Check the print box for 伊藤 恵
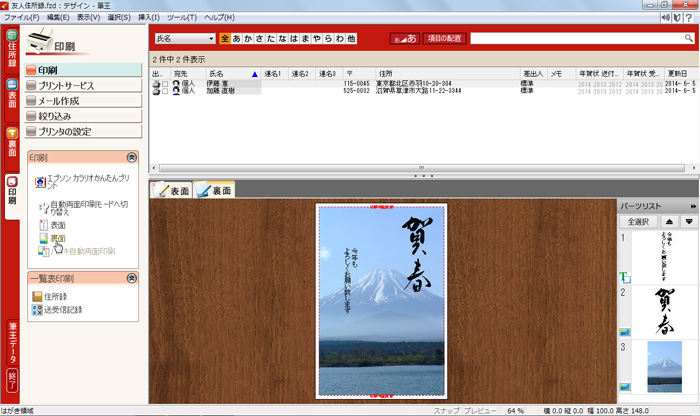The image size is (700, 416). (165, 84)
